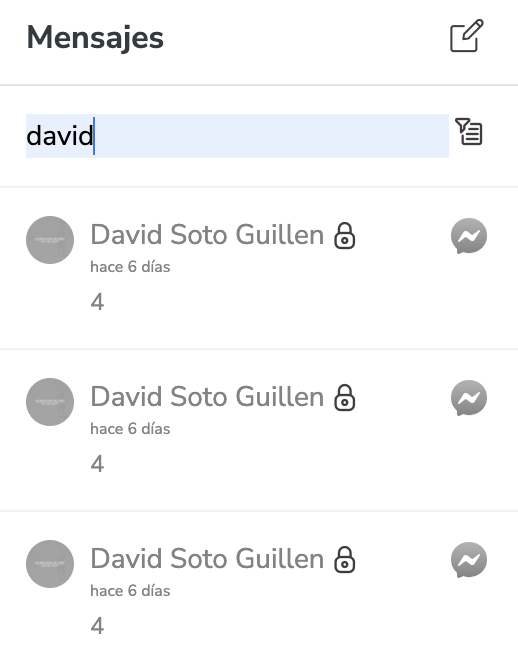Click the compose new message icon
The image size is (518, 672).
click(x=467, y=36)
